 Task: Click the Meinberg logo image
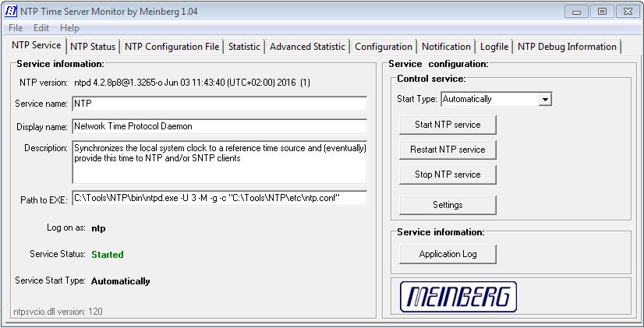(458, 296)
